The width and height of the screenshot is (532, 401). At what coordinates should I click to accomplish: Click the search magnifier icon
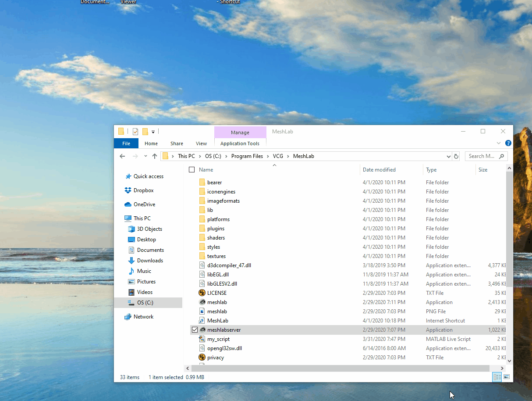pyautogui.click(x=502, y=156)
